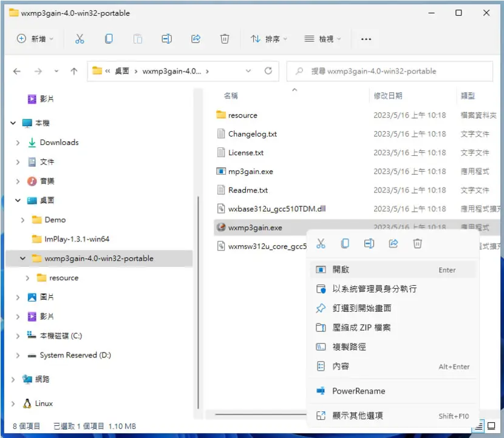504x438 pixels.
Task: Collapse the wxmp3gain-4.0-win32-portable tree node
Action: pyautogui.click(x=22, y=258)
